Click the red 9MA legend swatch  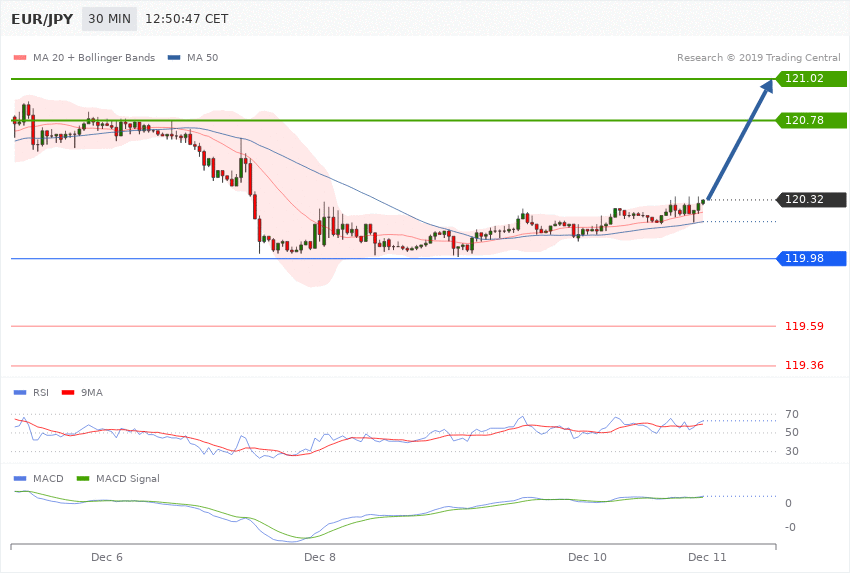point(68,392)
